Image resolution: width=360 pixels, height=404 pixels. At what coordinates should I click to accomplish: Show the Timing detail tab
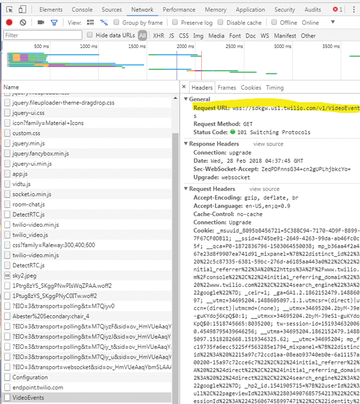(x=275, y=87)
